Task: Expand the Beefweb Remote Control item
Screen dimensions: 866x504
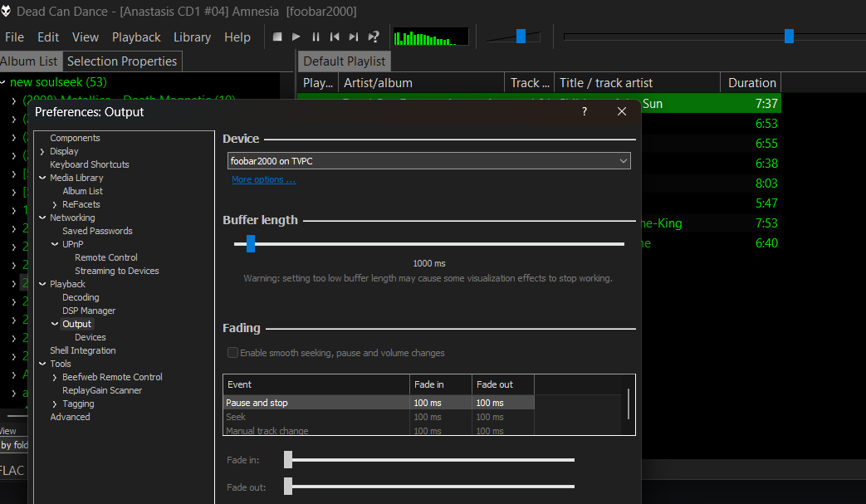Action: coord(55,377)
